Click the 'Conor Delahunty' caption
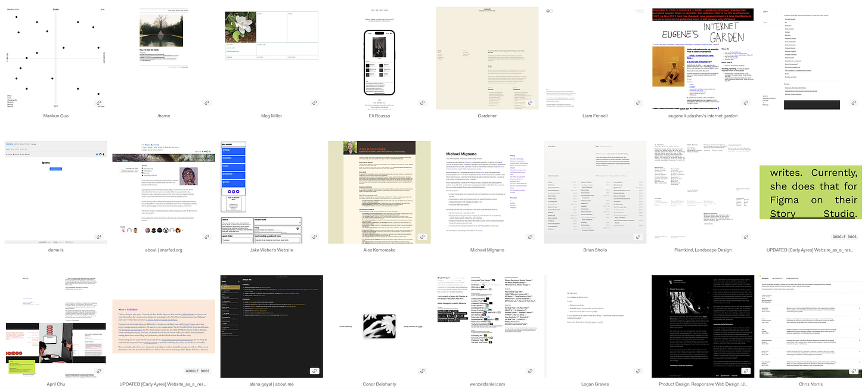The image size is (868, 389). pyautogui.click(x=380, y=384)
